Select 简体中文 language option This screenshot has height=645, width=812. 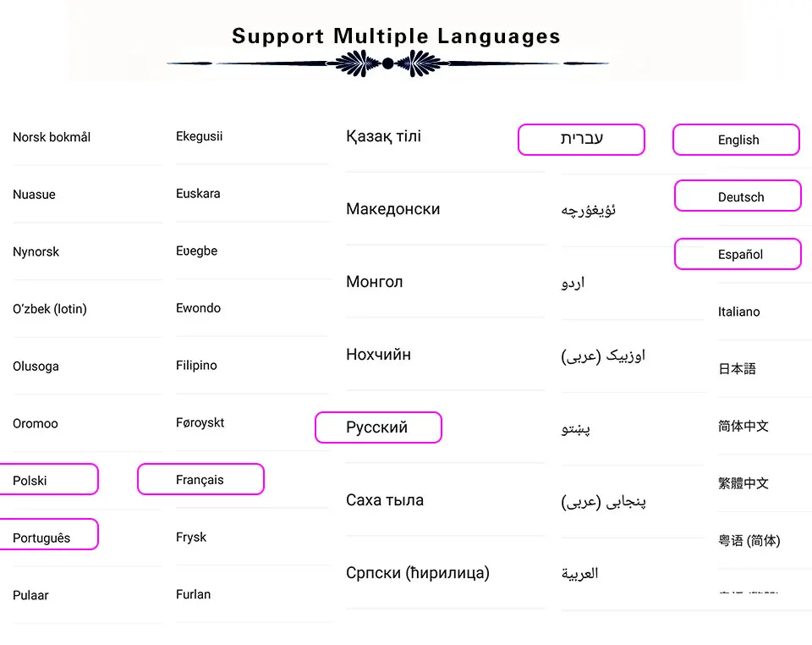tap(743, 426)
